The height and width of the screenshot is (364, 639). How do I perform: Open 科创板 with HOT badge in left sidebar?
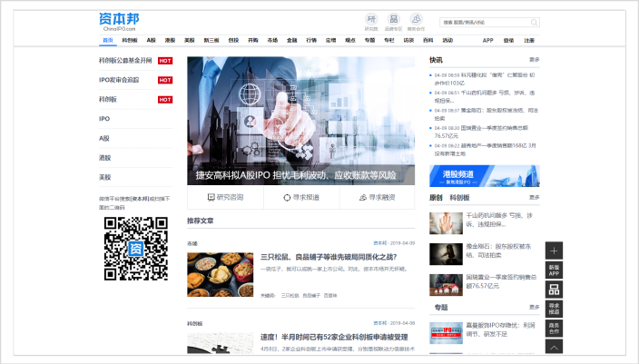point(108,100)
